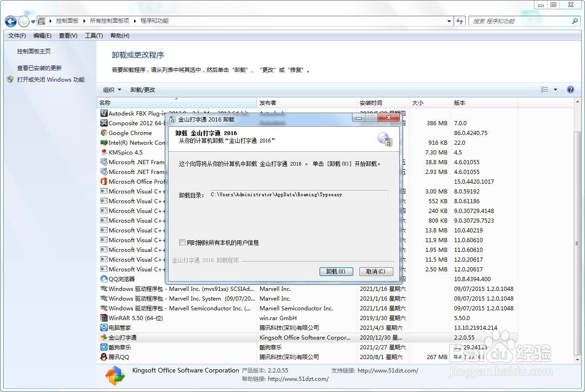585x392 pixels.
Task: Click 查看已安装的更新 link
Action: pos(39,68)
